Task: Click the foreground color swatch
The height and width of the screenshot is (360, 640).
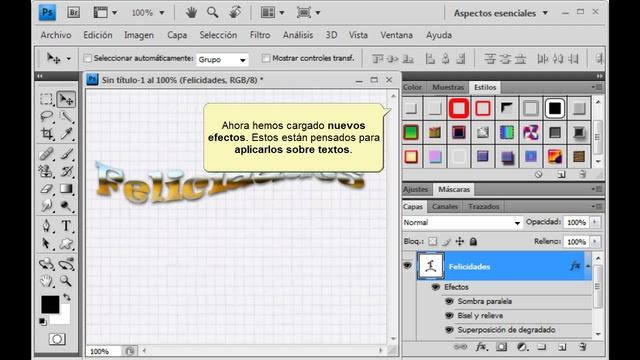Action: tap(50, 305)
